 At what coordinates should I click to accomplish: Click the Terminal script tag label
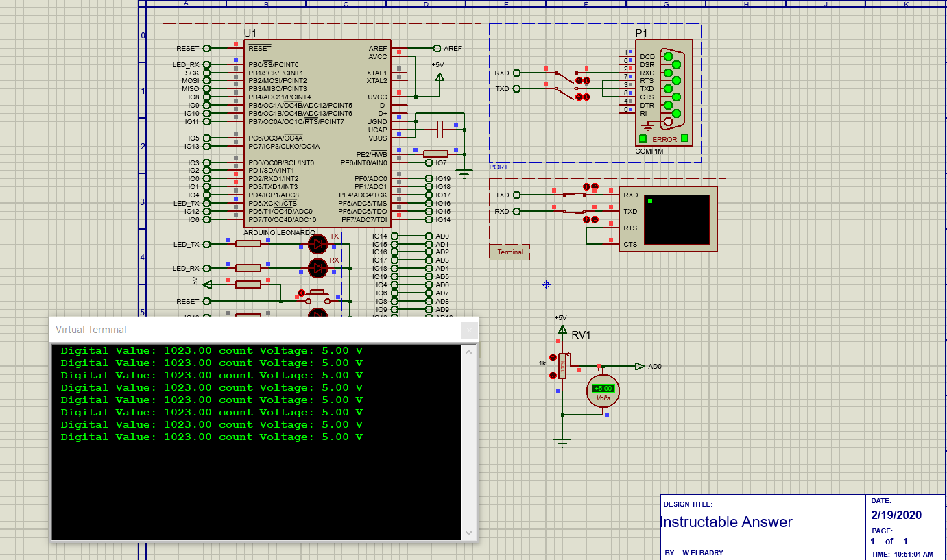(x=510, y=252)
